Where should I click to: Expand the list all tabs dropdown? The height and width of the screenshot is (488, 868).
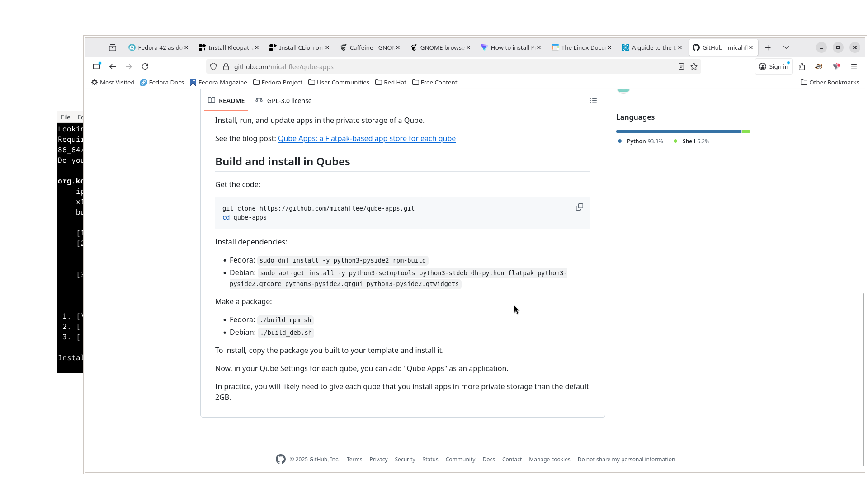(786, 47)
